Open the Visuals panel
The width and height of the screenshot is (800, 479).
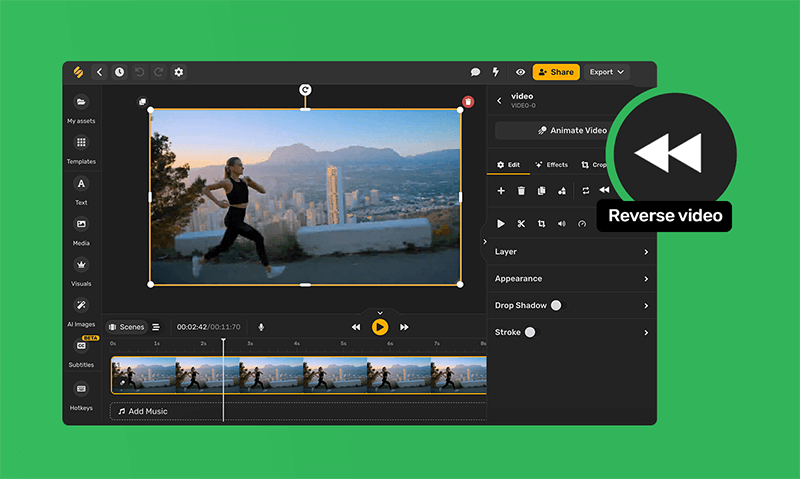point(81,272)
